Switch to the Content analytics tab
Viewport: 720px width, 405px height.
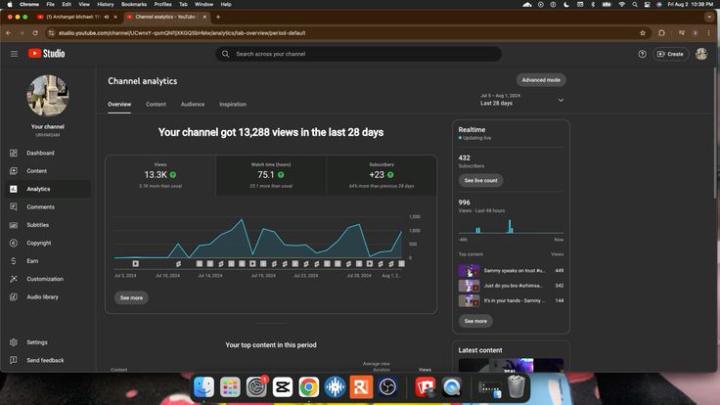click(x=156, y=105)
